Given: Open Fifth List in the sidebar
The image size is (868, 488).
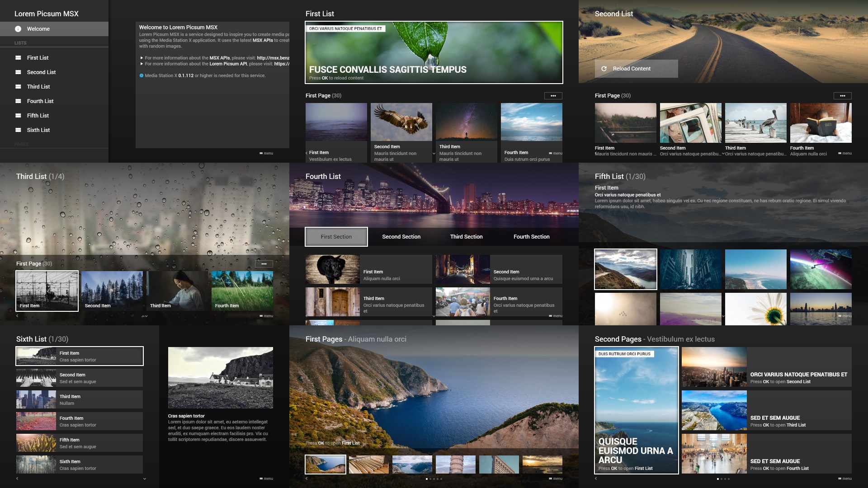Looking at the screenshot, I should point(38,116).
